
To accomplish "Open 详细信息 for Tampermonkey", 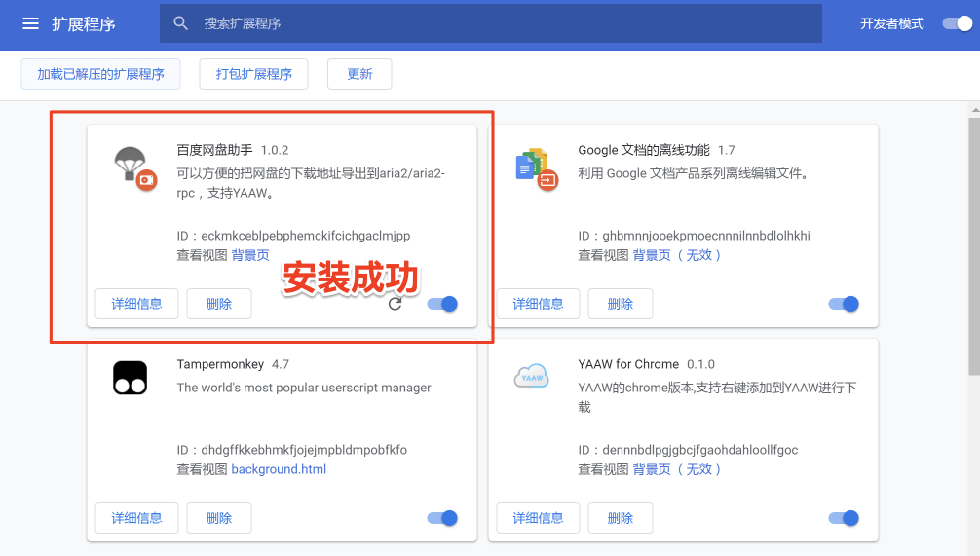I will coord(137,519).
